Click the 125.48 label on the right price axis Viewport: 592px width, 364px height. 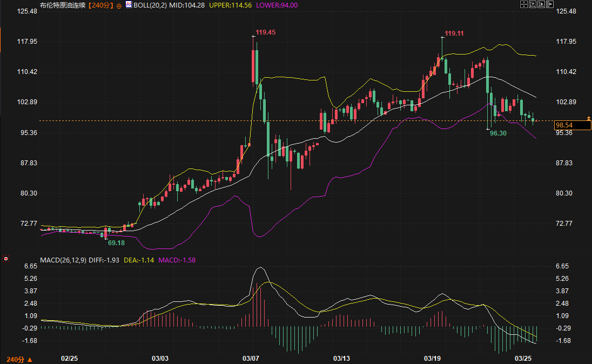(x=566, y=11)
